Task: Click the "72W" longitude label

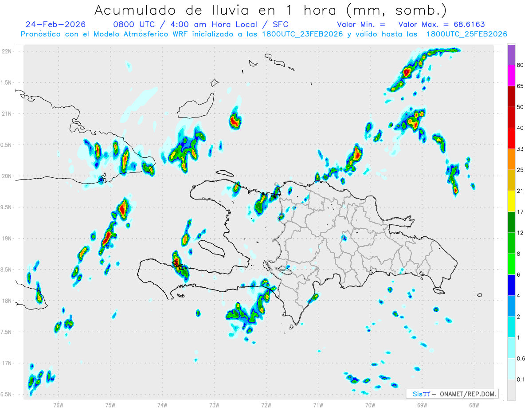Action: pos(266,404)
